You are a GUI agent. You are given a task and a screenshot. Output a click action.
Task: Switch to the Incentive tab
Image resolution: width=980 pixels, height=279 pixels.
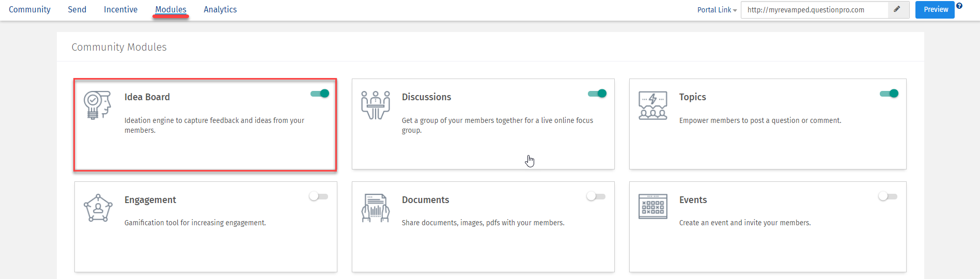point(120,9)
